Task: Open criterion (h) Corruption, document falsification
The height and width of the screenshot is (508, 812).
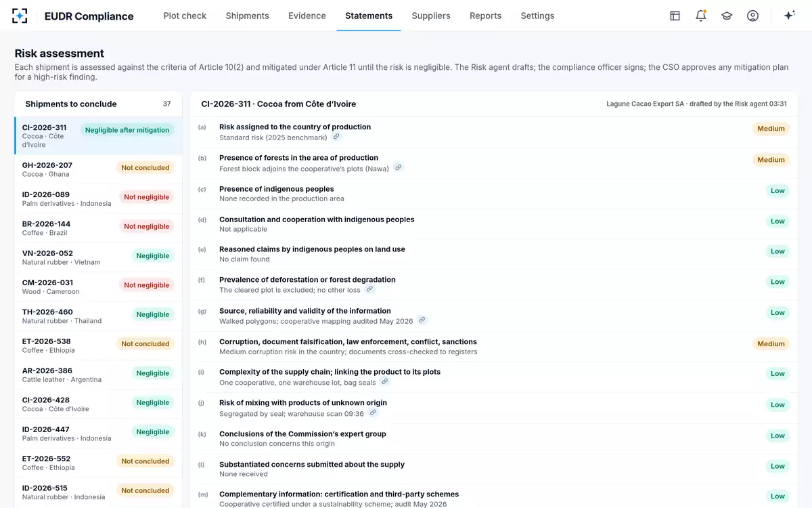Action: [494, 347]
